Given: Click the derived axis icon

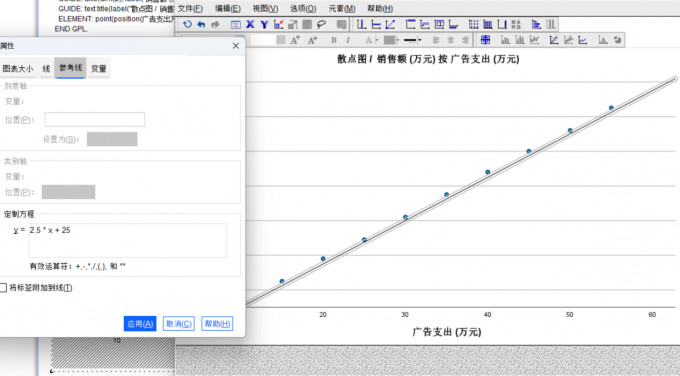Looking at the screenshot, I should click(502, 24).
